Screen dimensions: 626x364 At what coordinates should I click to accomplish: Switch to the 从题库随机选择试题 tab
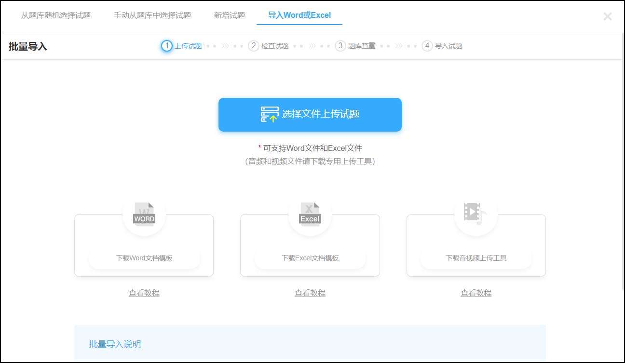tap(56, 15)
